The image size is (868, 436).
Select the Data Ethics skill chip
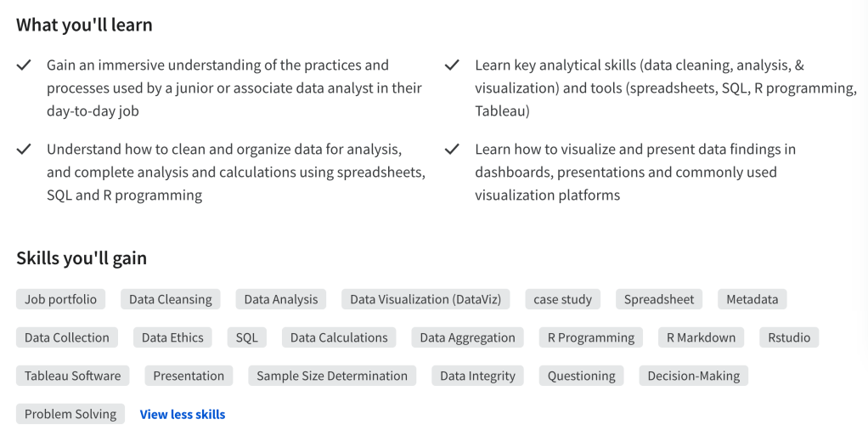pyautogui.click(x=172, y=337)
